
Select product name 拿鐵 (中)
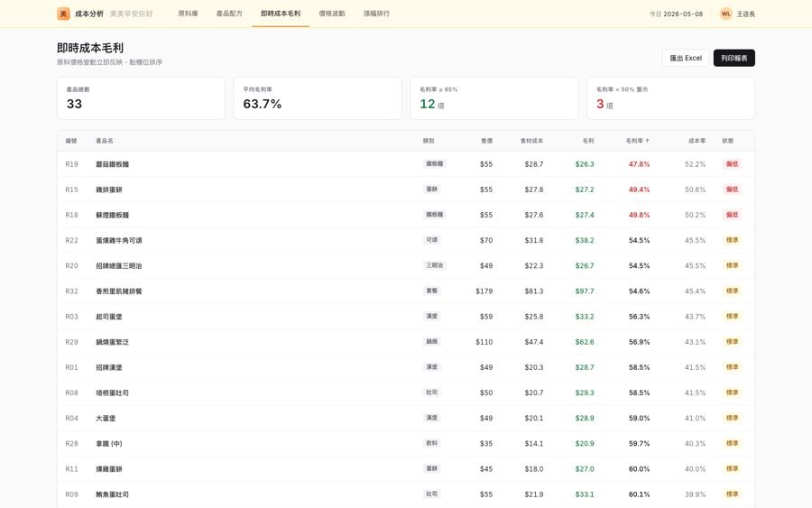click(109, 443)
